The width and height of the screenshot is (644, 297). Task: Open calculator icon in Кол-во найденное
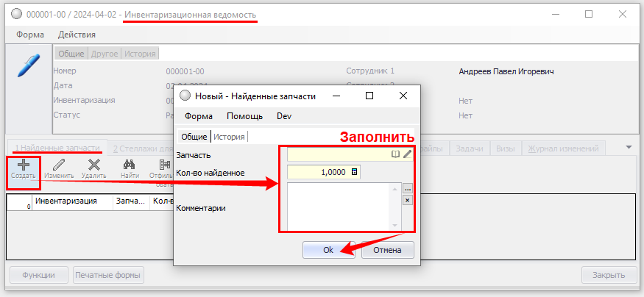coord(354,172)
